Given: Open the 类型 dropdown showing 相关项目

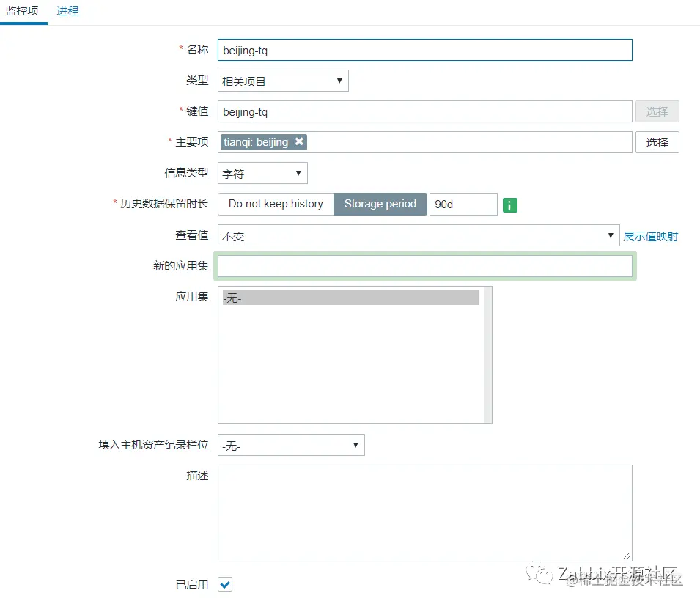Looking at the screenshot, I should [283, 81].
